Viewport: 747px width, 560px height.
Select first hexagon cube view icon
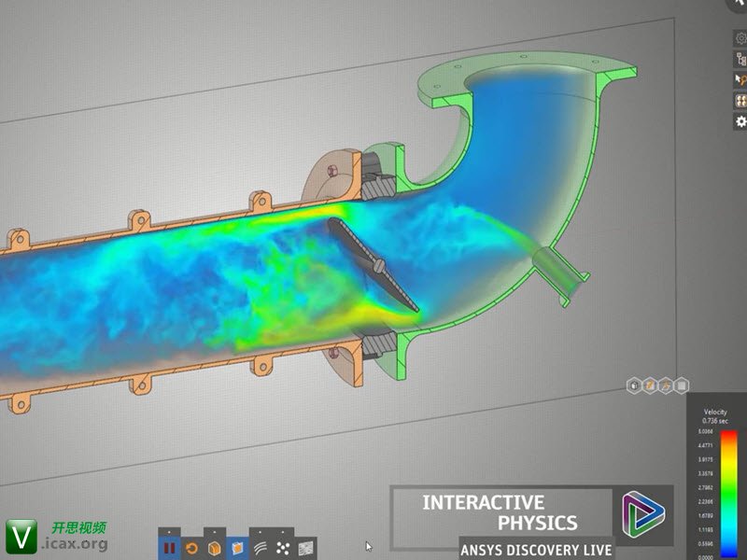634,385
